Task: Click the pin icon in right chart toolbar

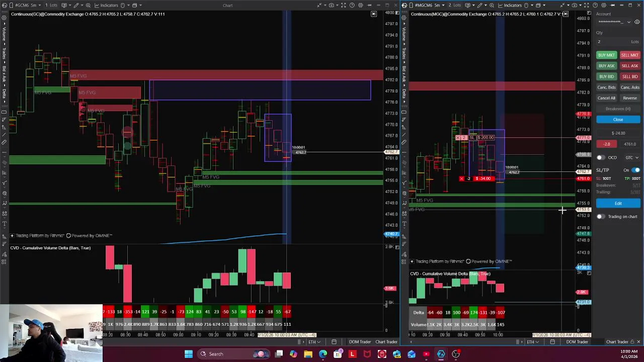Action: coord(612,5)
